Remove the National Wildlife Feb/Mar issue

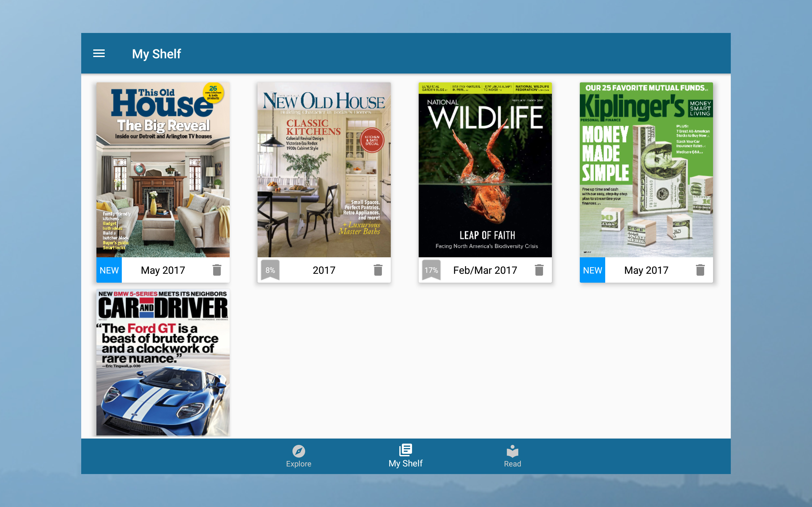coord(539,270)
